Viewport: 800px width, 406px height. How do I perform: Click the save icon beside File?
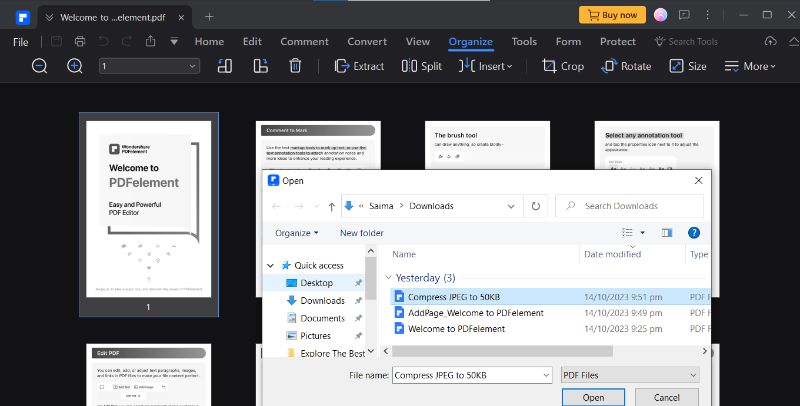tap(56, 42)
